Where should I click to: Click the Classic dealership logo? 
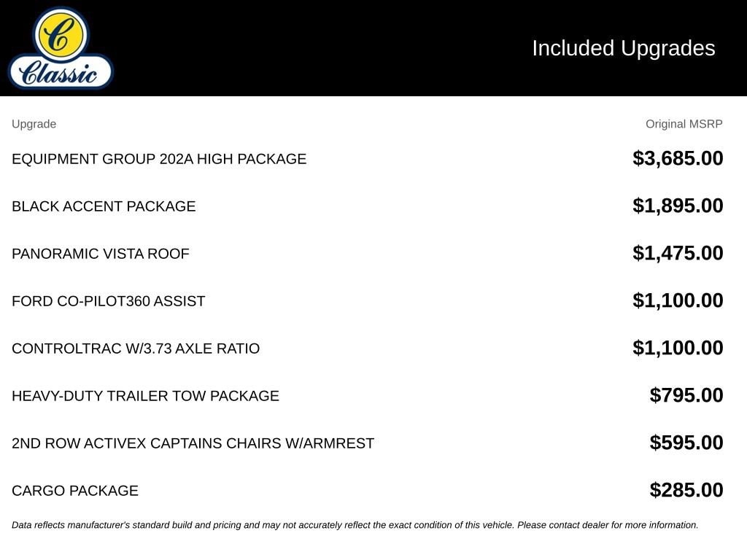61,48
